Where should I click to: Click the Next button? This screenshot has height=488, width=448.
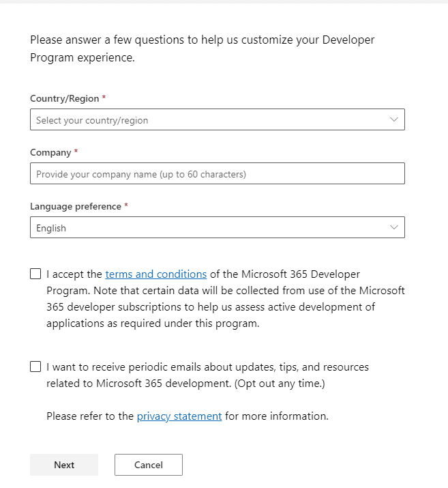point(64,465)
